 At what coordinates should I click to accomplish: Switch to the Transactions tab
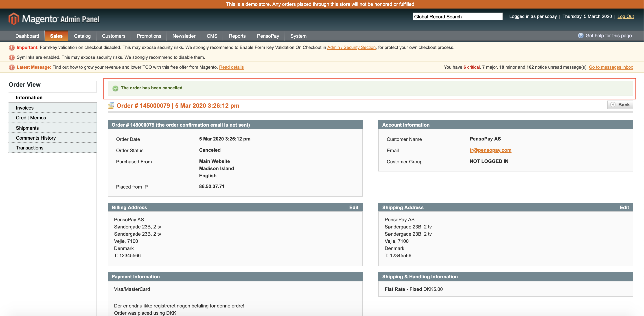click(53, 148)
